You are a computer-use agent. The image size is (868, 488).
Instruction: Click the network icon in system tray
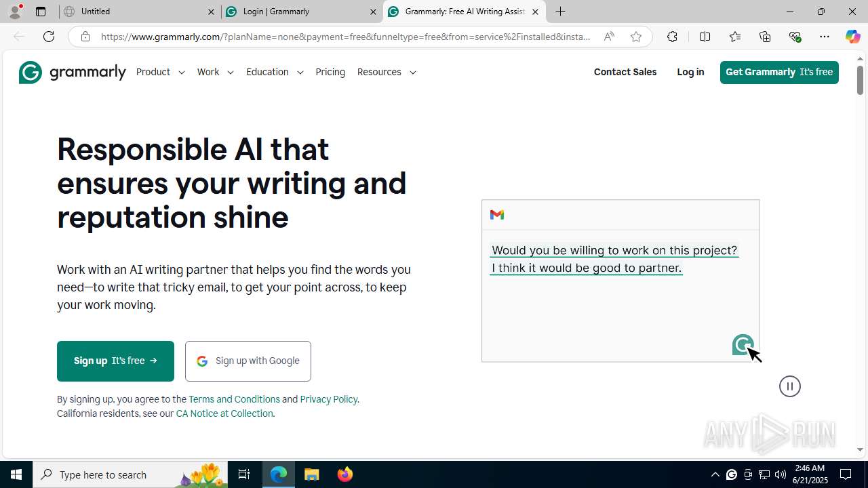pos(764,474)
